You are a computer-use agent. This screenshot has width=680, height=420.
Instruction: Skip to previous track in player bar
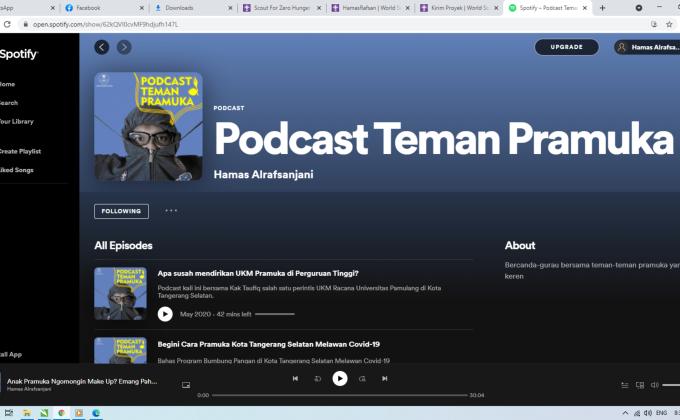295,378
